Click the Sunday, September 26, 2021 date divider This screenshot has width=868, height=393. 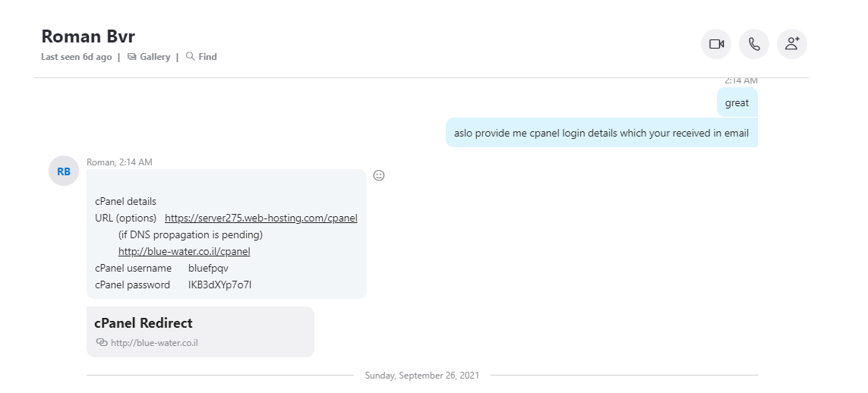coord(421,376)
